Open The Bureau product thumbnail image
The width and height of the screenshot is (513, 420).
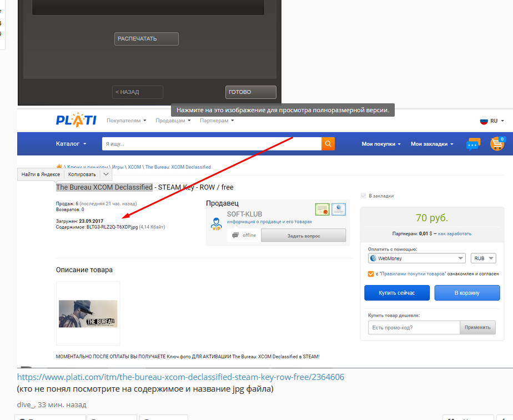click(88, 313)
